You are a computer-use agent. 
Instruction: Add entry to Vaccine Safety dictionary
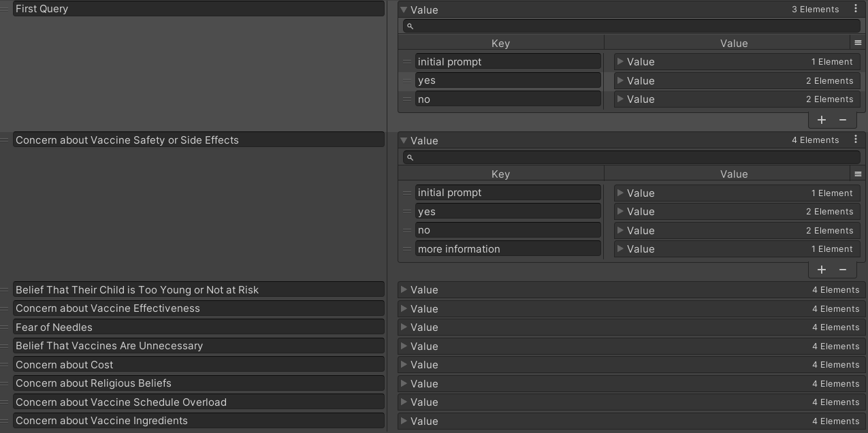pos(822,270)
